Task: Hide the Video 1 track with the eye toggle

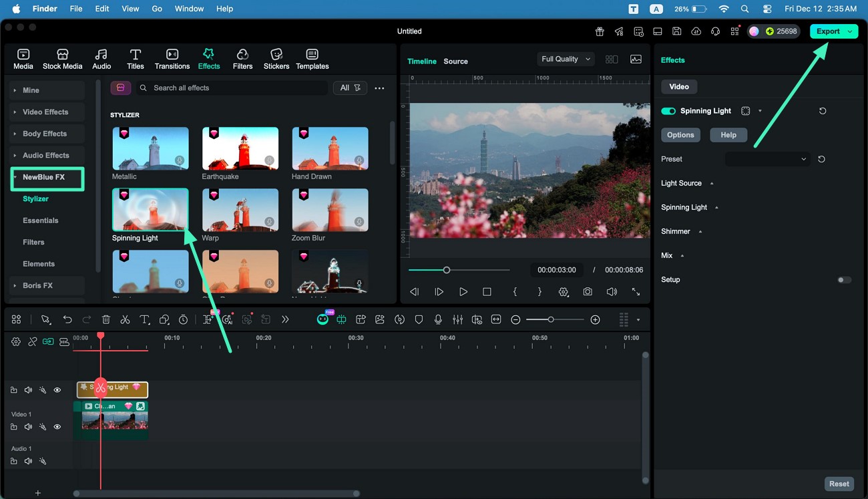Action: 57,426
